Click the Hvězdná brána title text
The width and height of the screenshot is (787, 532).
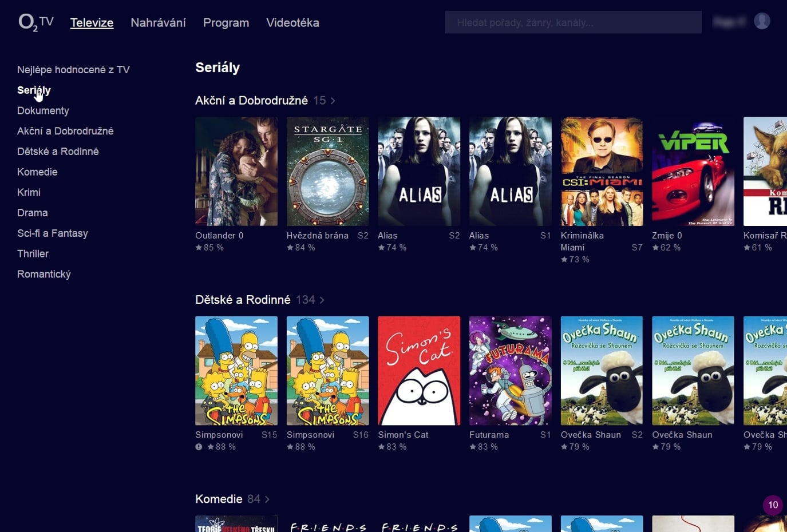[x=318, y=236]
